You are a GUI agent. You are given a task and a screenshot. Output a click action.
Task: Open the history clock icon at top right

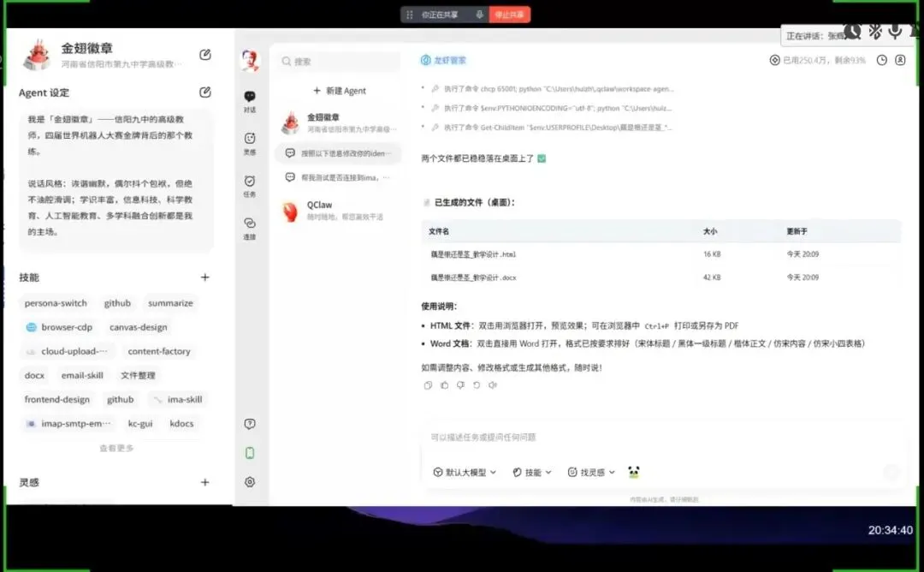(881, 60)
